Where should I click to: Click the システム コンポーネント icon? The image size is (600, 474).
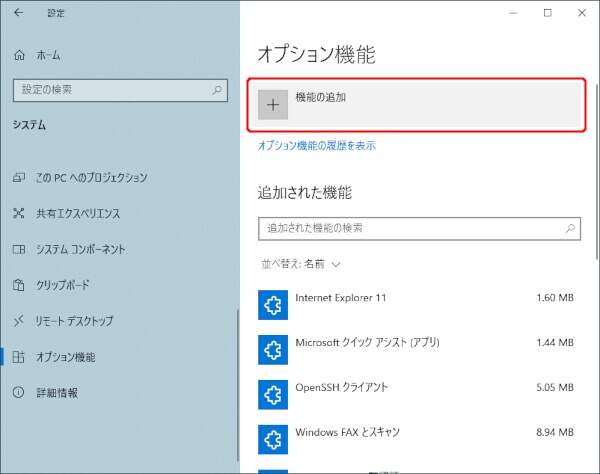pyautogui.click(x=19, y=249)
